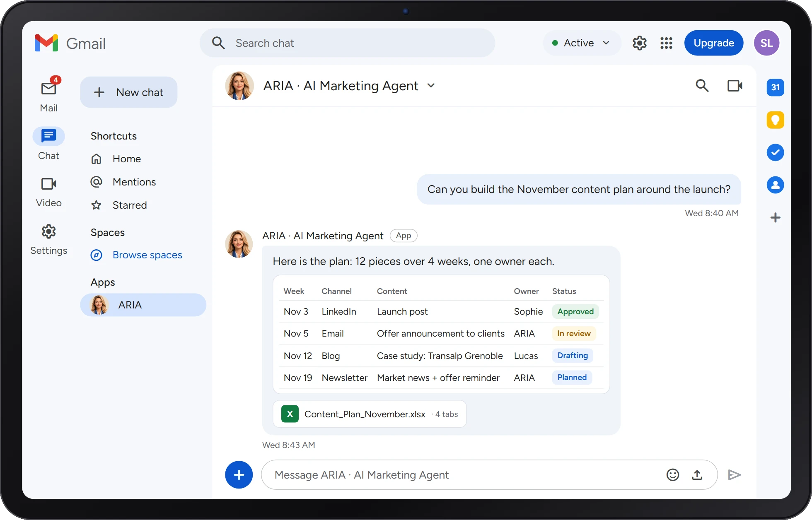Click the 'Newsletter' channel cell

point(344,378)
